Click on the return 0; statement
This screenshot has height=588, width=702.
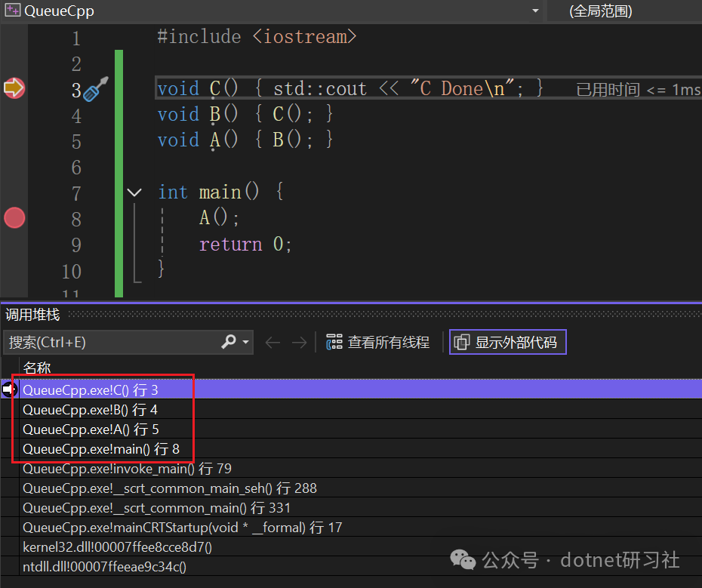[x=245, y=245]
